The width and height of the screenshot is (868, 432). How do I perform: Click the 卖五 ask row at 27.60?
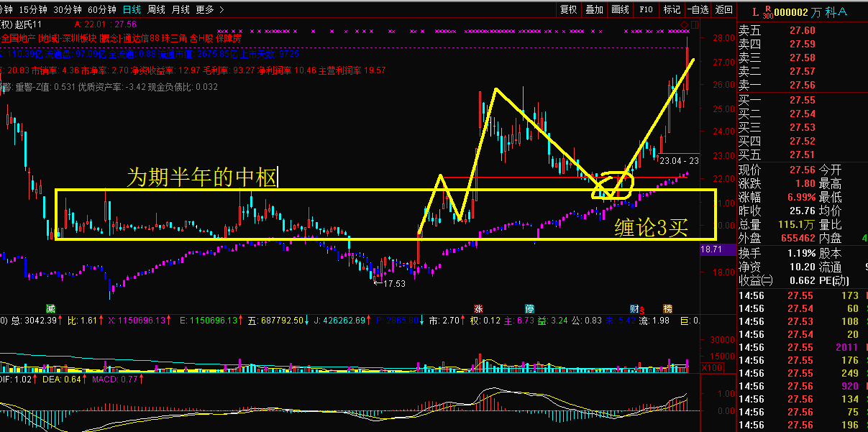tap(803, 30)
